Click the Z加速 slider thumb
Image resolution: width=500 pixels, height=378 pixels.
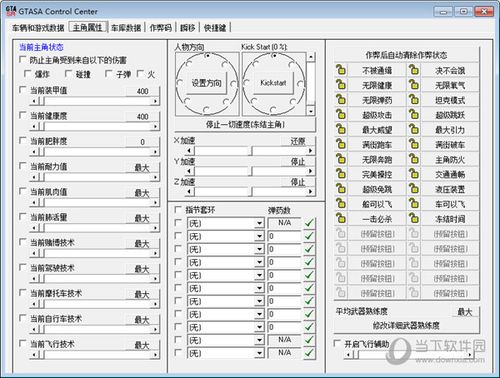pyautogui.click(x=252, y=191)
